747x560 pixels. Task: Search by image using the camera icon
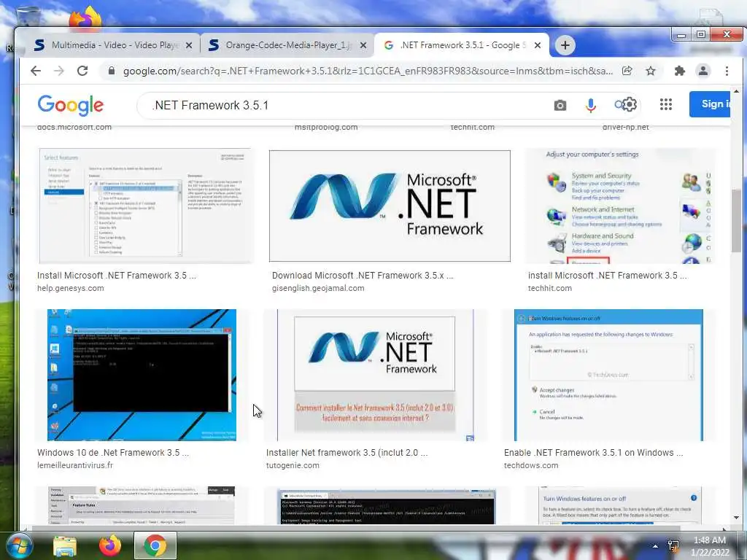(560, 105)
